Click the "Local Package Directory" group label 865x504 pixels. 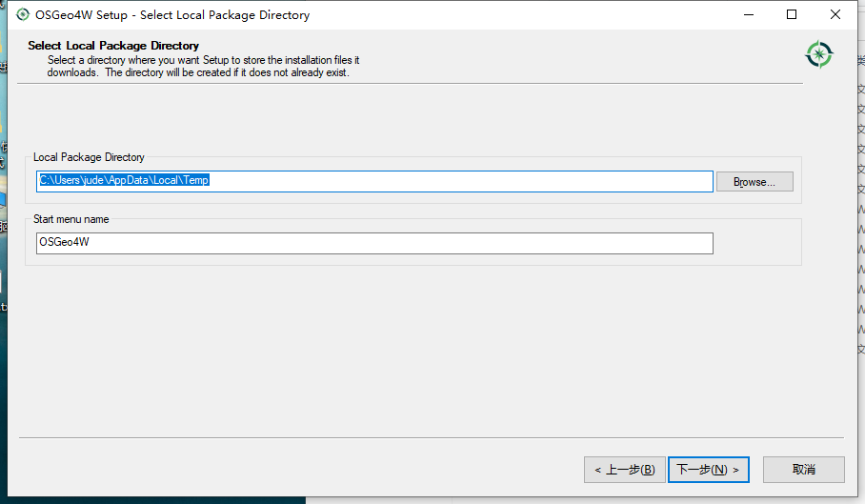click(x=89, y=157)
